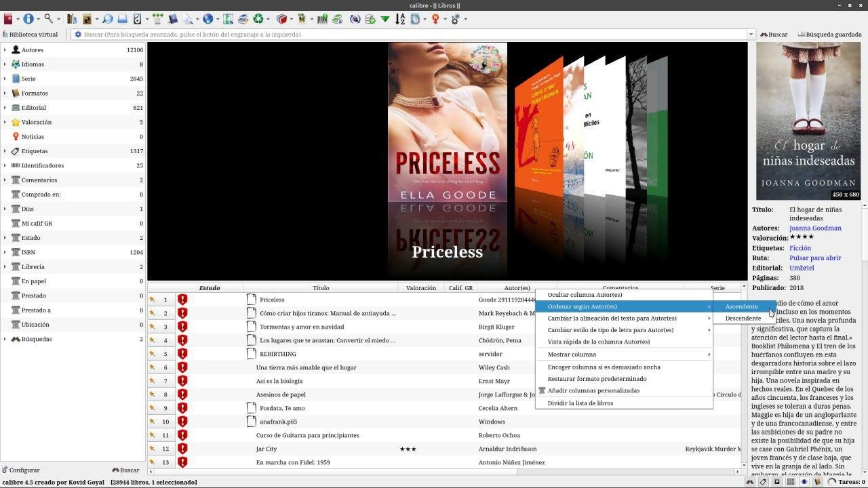The image size is (868, 488).
Task: Select the book row Jar City
Action: (x=444, y=449)
